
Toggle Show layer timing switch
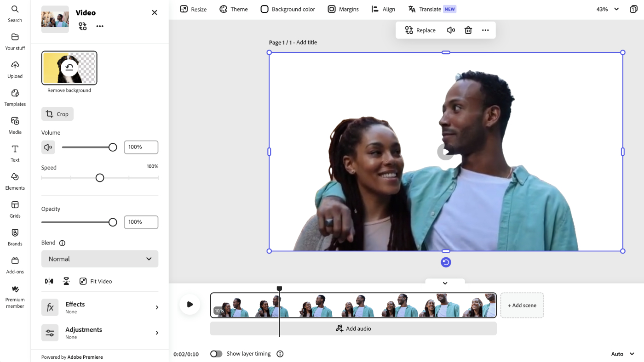(x=216, y=354)
